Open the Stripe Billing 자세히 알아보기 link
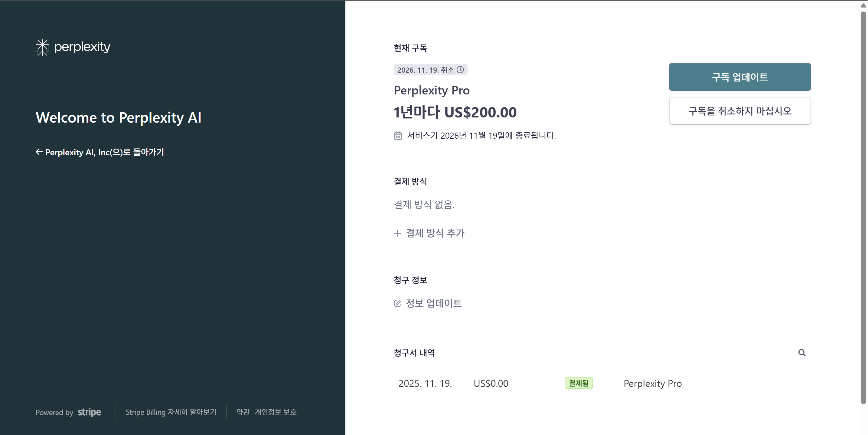This screenshot has width=868, height=435. click(171, 412)
